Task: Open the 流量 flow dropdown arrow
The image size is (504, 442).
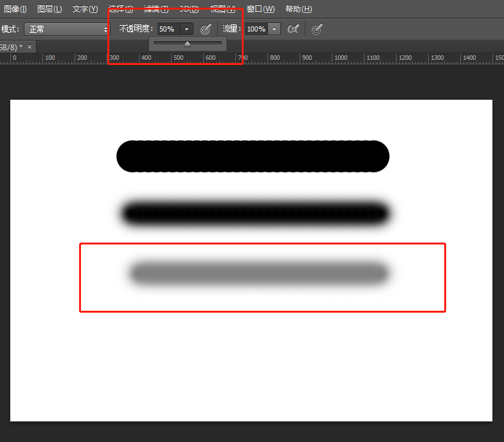Action: click(274, 30)
